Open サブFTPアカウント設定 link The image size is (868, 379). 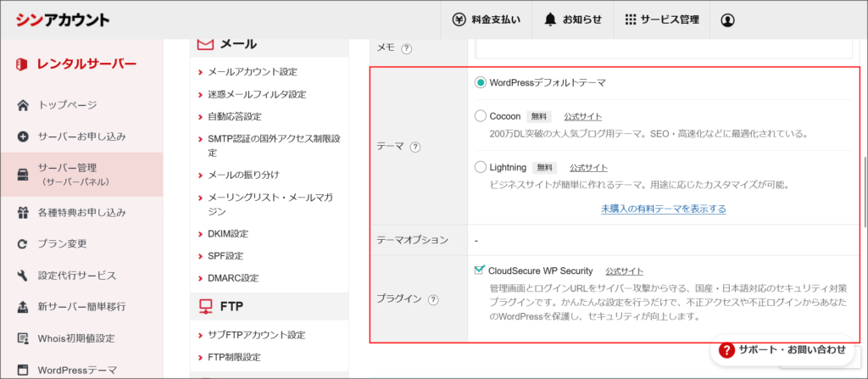256,335
